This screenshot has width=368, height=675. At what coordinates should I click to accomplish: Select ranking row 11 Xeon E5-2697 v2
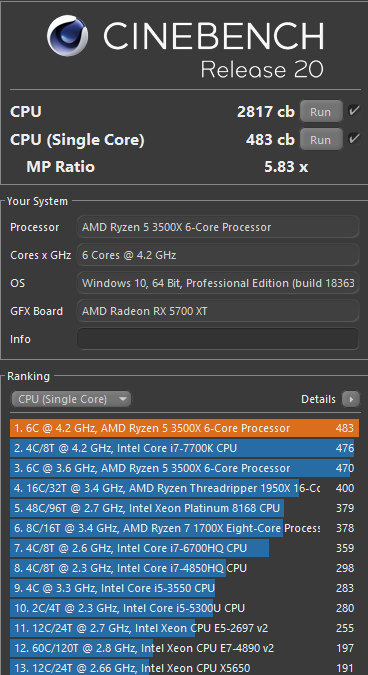pos(184,628)
